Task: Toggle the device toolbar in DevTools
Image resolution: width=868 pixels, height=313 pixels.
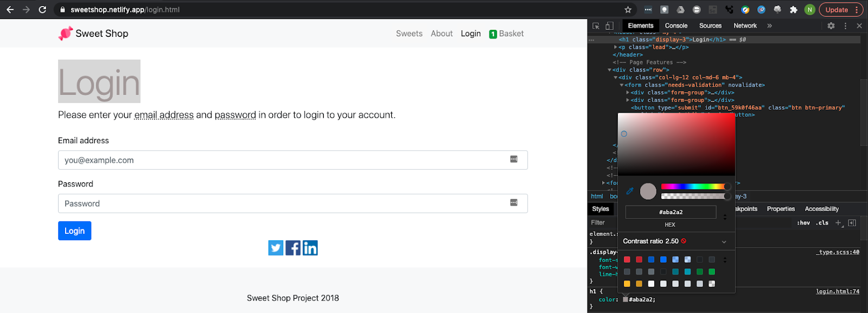Action: point(609,25)
